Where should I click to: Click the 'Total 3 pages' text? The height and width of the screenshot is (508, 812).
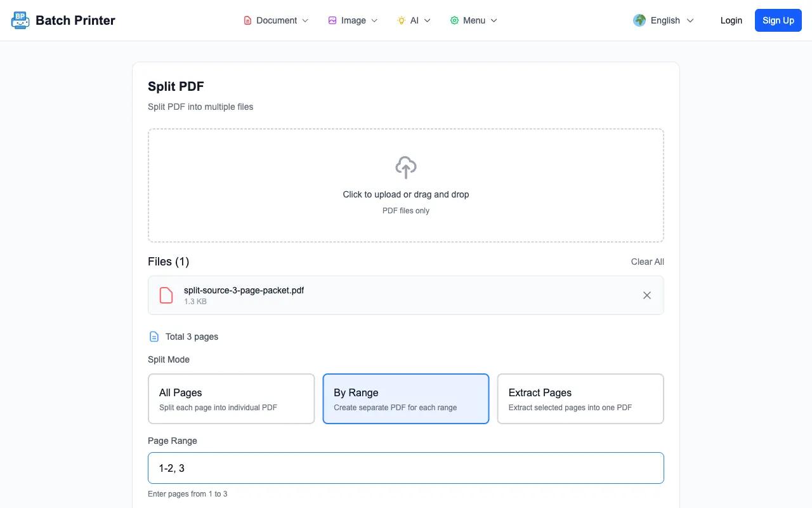click(x=192, y=337)
